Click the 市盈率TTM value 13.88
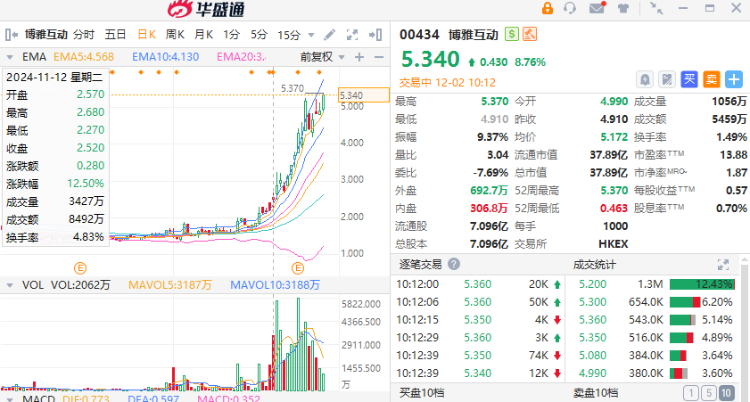The width and height of the screenshot is (750, 402). (733, 155)
